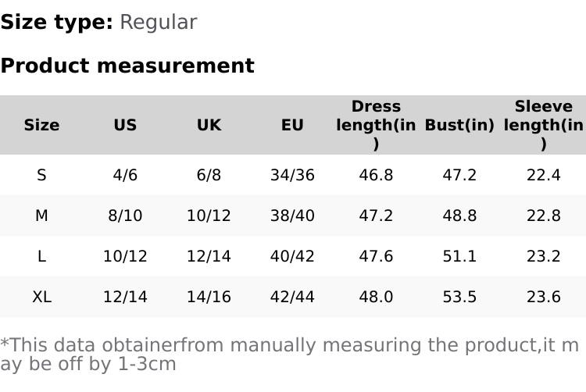Select the M size row label
Image resolution: width=586 pixels, height=392 pixels.
click(41, 216)
